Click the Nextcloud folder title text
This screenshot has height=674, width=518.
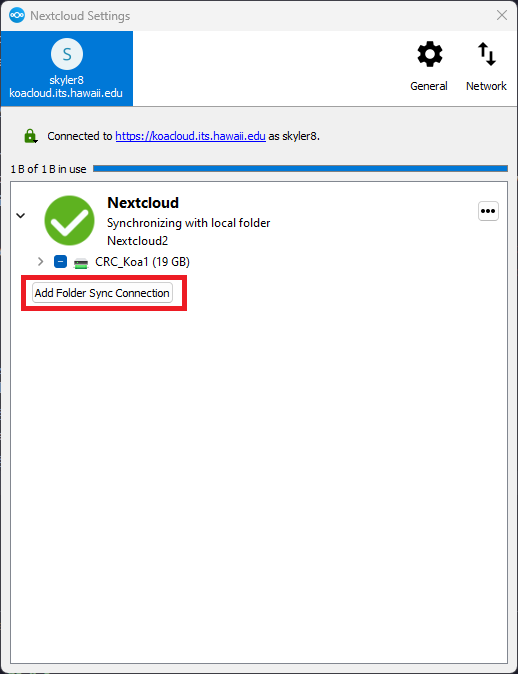point(143,202)
